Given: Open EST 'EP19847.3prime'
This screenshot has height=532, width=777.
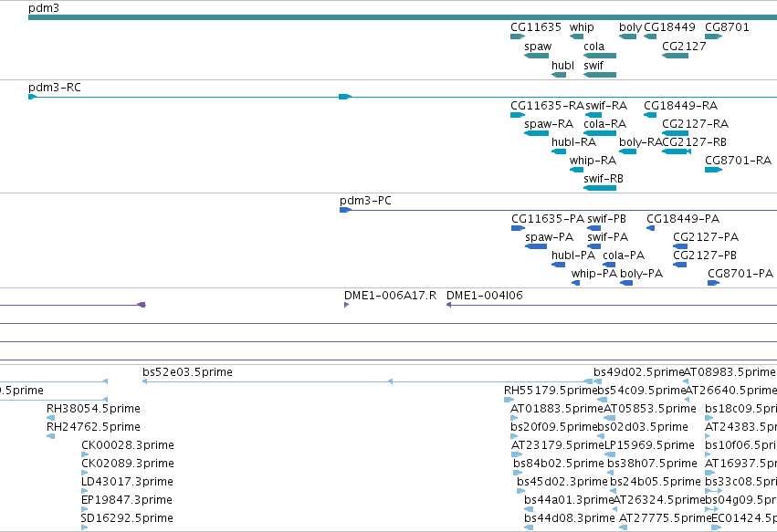Looking at the screenshot, I should tap(127, 500).
